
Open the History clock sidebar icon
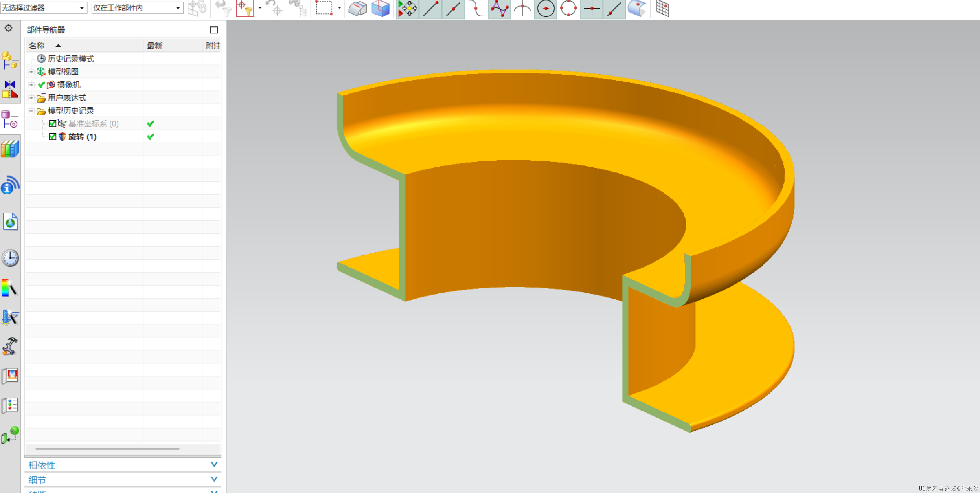click(10, 258)
